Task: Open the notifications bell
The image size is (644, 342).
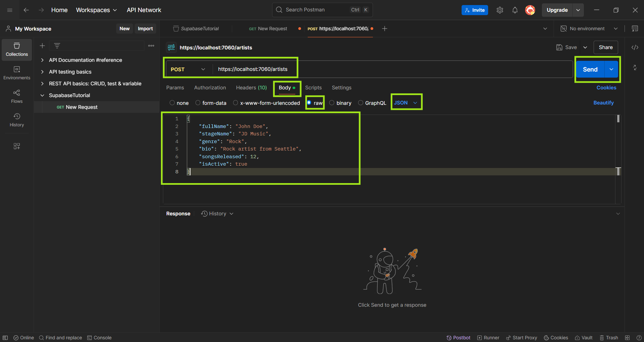Action: [x=515, y=10]
